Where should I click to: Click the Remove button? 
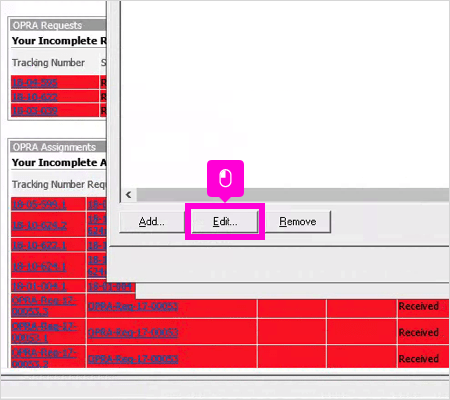(x=298, y=221)
